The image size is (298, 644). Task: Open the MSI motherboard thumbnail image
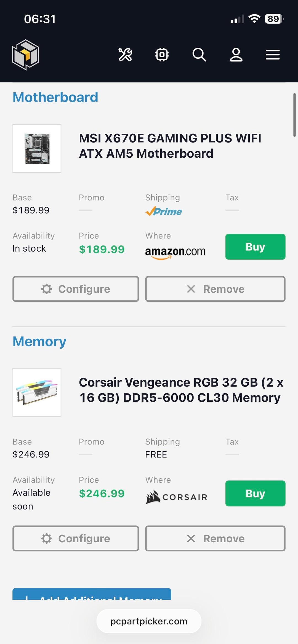click(x=37, y=149)
